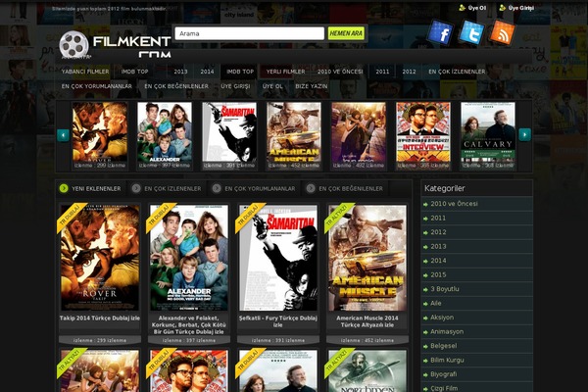The image size is (588, 392).
Task: Click the carousel next arrow
Action: click(x=524, y=134)
